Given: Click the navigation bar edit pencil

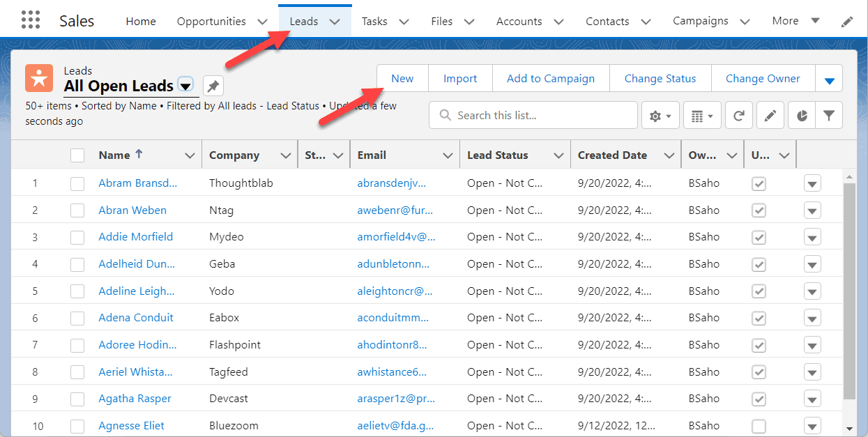Looking at the screenshot, I should tap(847, 22).
